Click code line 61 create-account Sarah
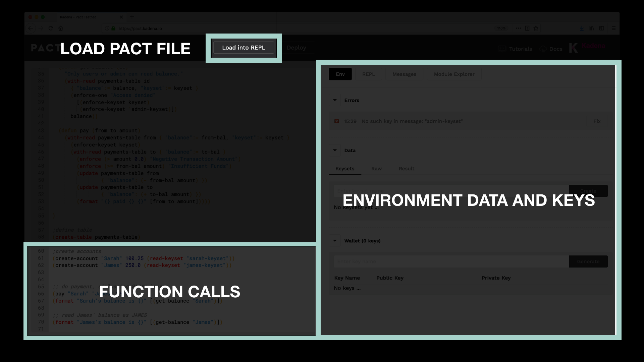This screenshot has height=362, width=644. click(x=144, y=258)
